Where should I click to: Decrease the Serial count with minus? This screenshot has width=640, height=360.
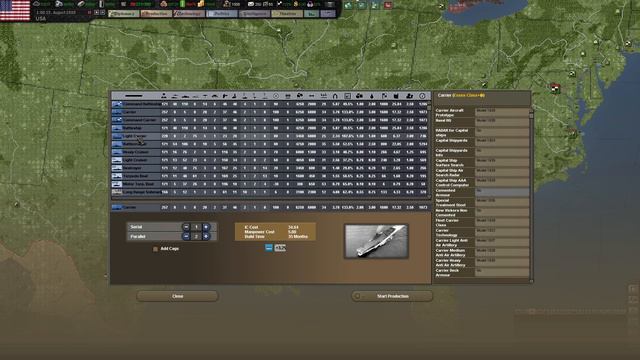186,227
